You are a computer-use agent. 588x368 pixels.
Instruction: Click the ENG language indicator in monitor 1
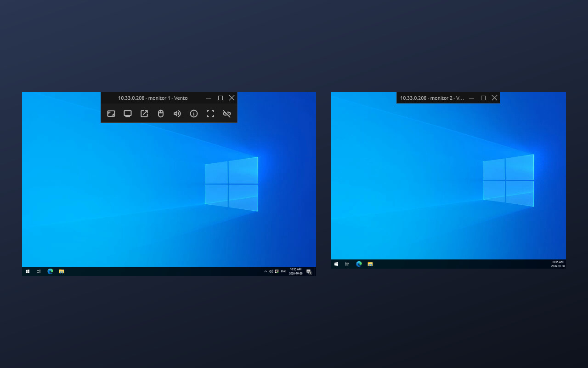283,271
